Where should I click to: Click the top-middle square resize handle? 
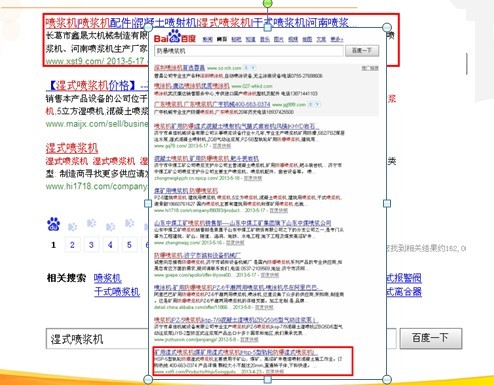click(x=268, y=28)
